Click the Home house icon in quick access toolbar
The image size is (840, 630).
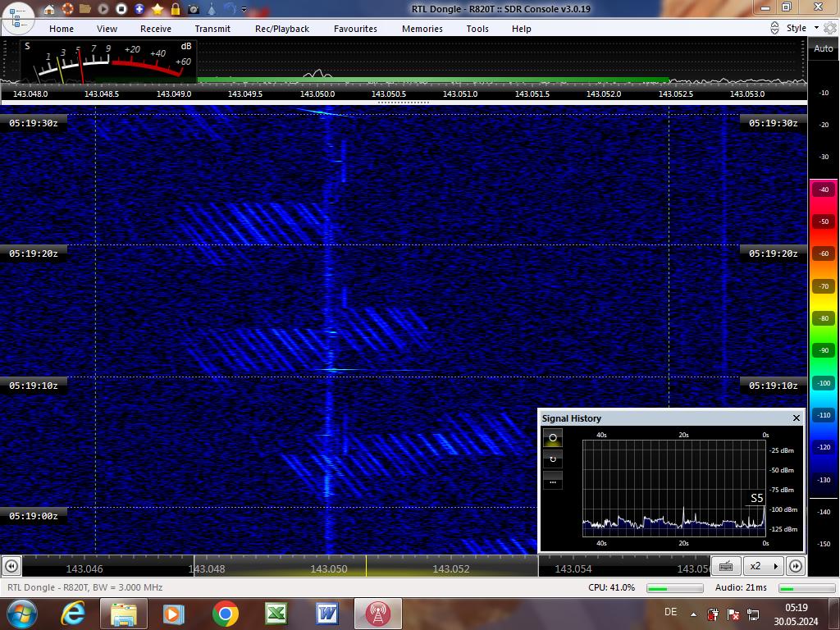[49, 9]
